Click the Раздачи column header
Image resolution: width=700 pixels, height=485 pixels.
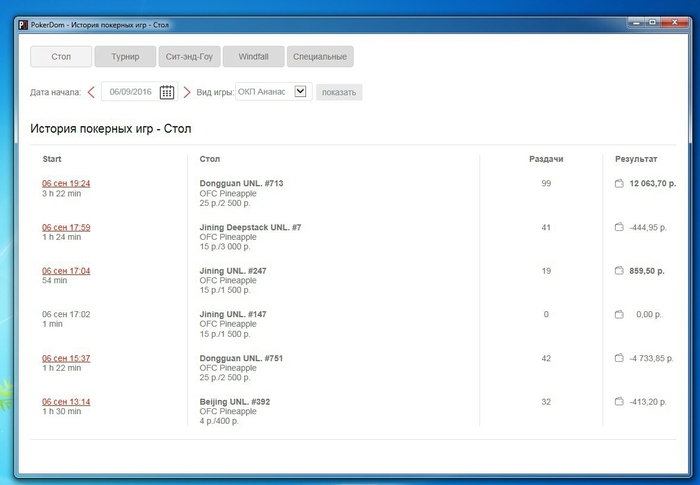click(546, 159)
